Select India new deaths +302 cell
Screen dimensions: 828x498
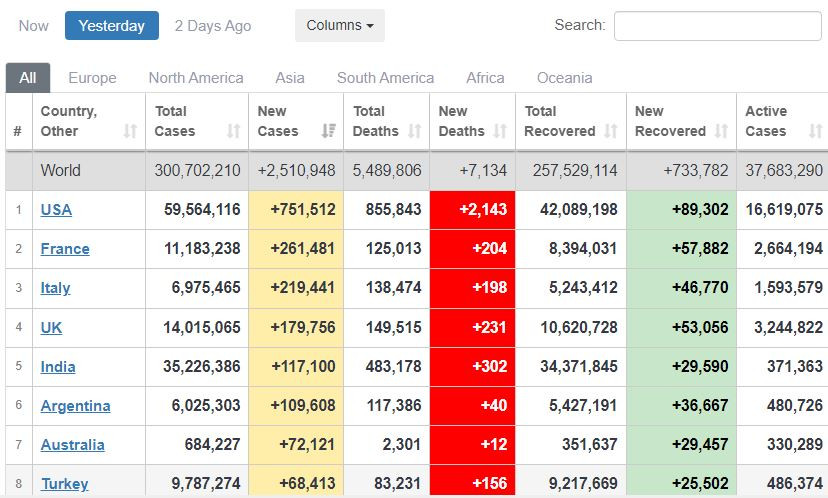(x=473, y=367)
